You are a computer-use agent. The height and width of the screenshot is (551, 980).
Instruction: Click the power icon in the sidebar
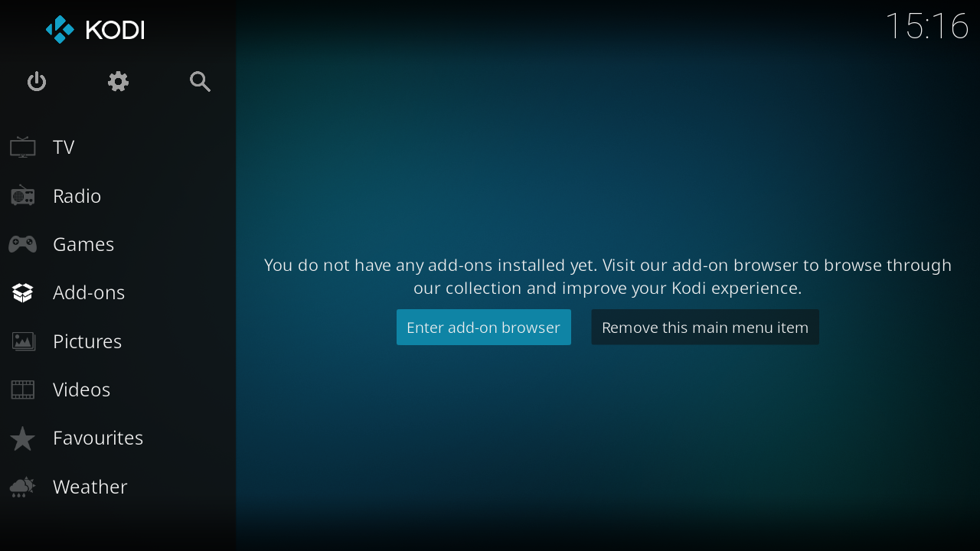click(37, 82)
